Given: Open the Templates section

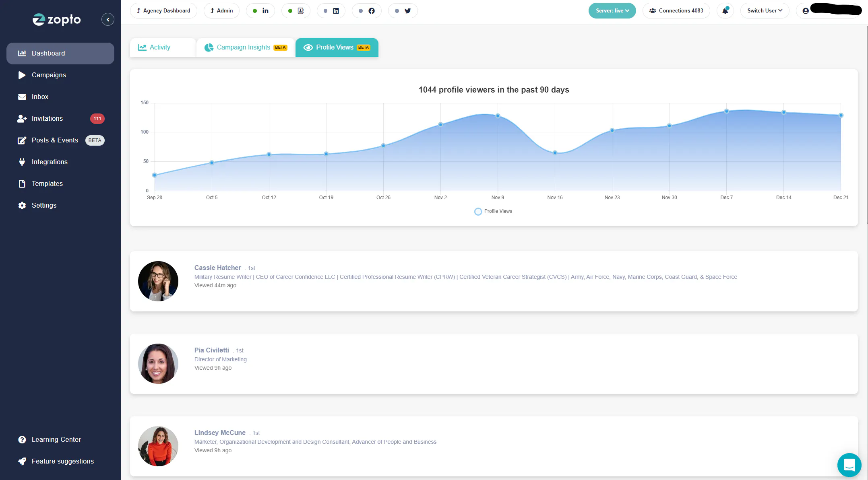Looking at the screenshot, I should pos(60,183).
